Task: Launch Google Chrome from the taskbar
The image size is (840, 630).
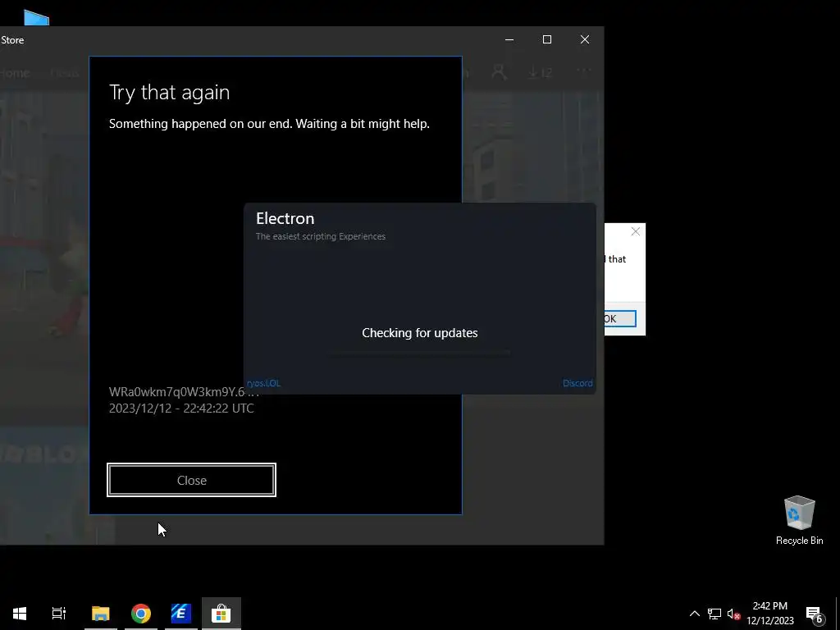Action: 141,614
